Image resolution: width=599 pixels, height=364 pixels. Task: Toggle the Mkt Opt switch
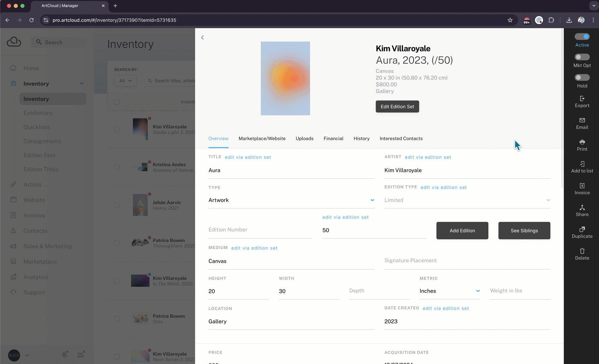coord(582,57)
